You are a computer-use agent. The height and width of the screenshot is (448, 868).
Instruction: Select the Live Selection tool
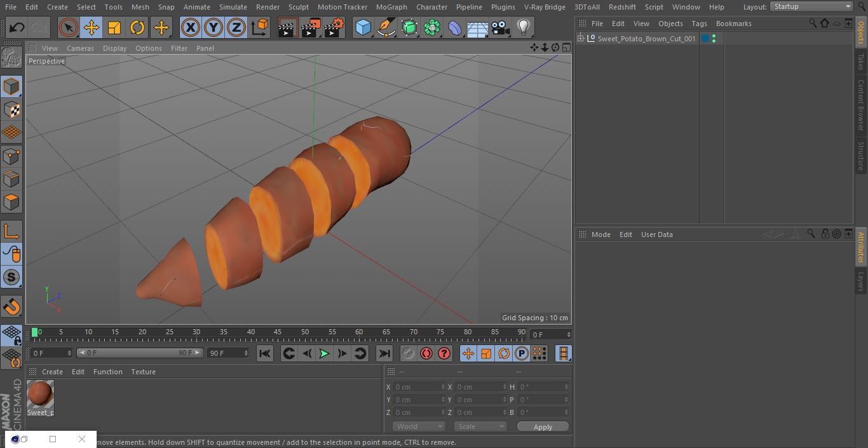coord(68,28)
